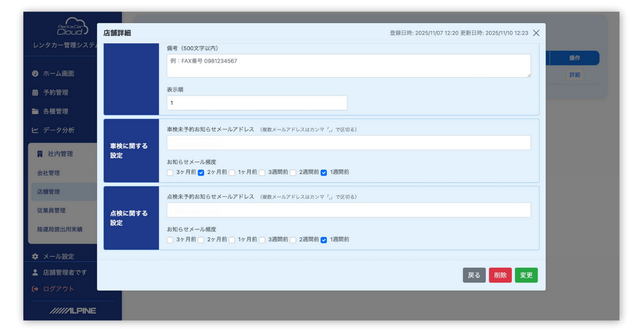This screenshot has height=334, width=644.
Task: Select 従業員管理 sidebar menu item
Action: coord(51,210)
